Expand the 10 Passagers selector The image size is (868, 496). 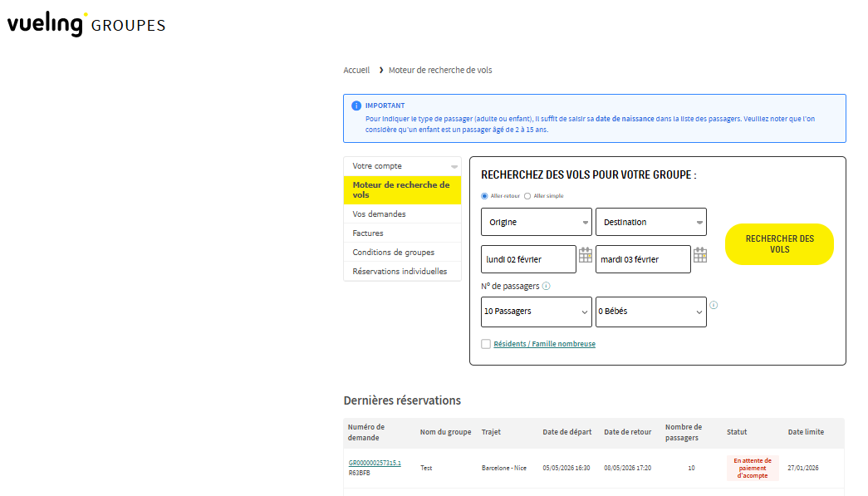(x=536, y=312)
